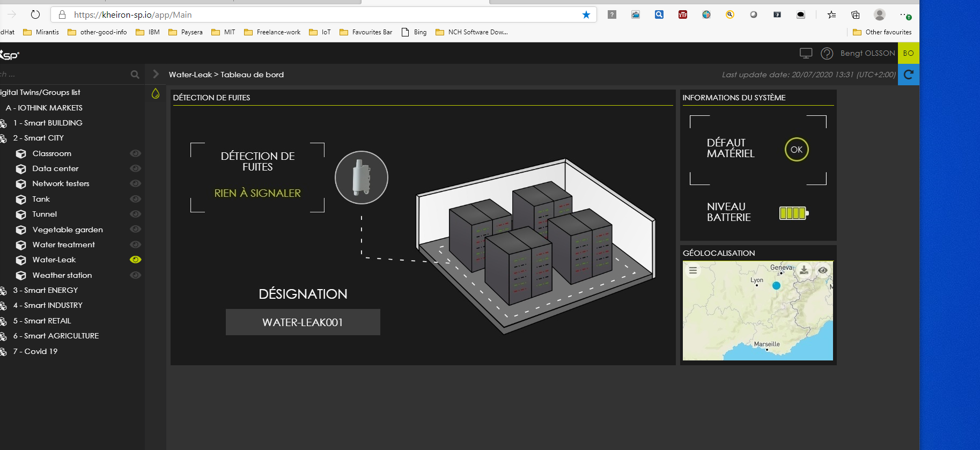
Task: Toggle visibility eye for Water-Leak
Action: coord(136,260)
